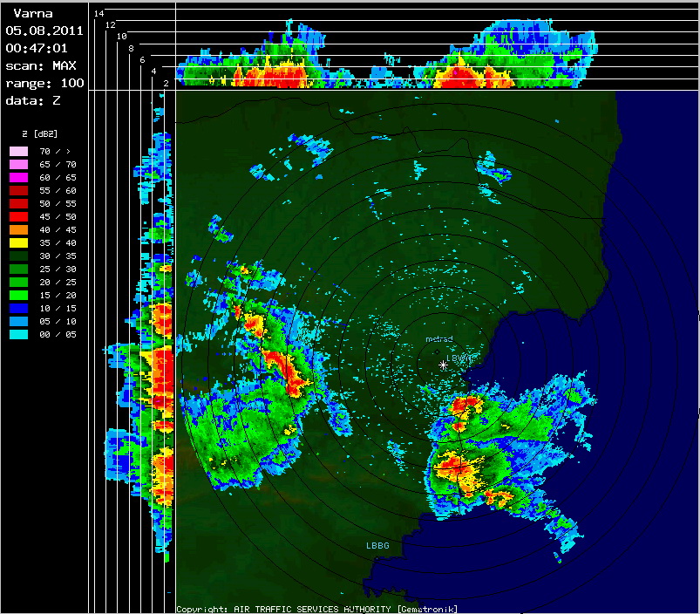Viewport: 700px width, 614px height.
Task: Click the scan: MAX setting
Action: [40, 65]
